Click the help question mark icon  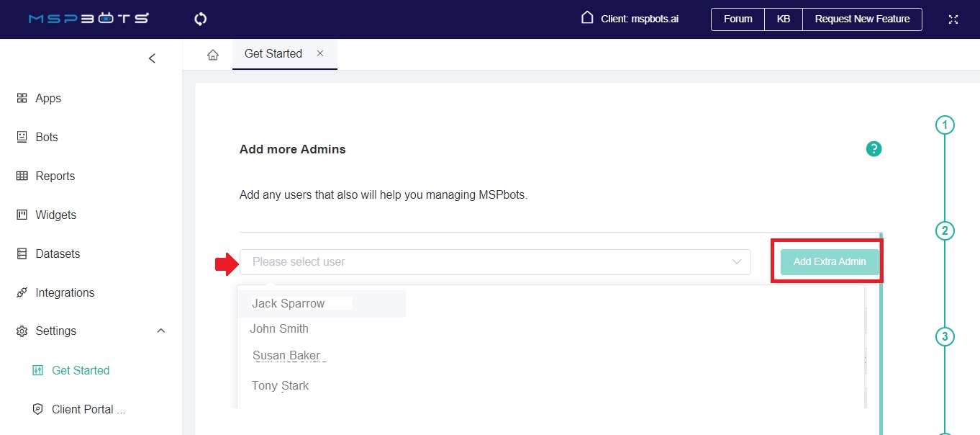pyautogui.click(x=874, y=148)
